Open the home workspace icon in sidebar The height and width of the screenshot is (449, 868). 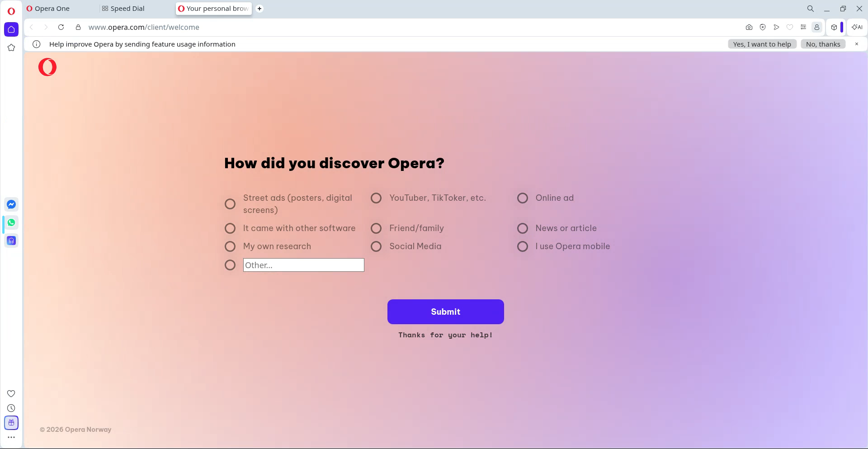click(11, 29)
